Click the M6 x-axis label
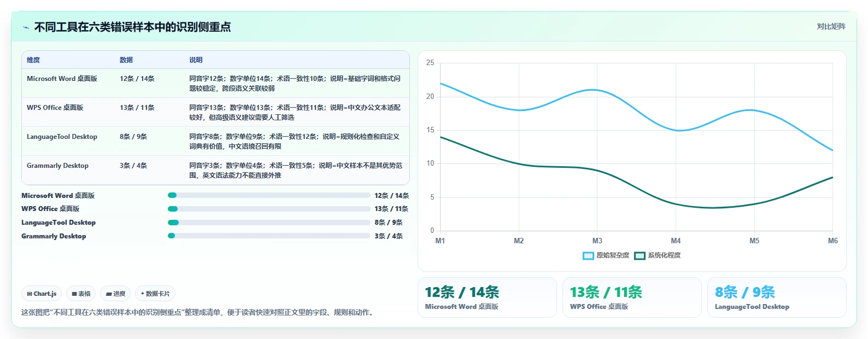The image size is (868, 339). tap(832, 241)
